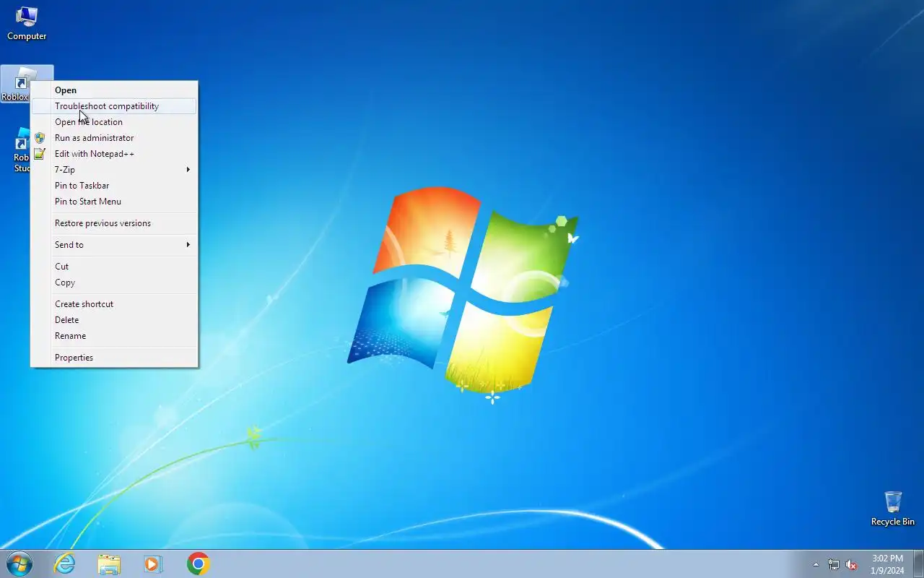Choose Open file location
This screenshot has height=578, width=924.
(114, 122)
